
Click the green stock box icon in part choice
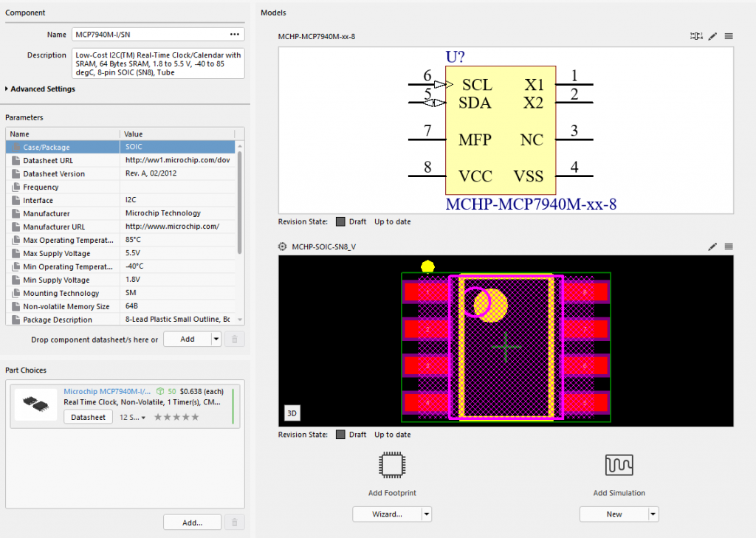160,391
